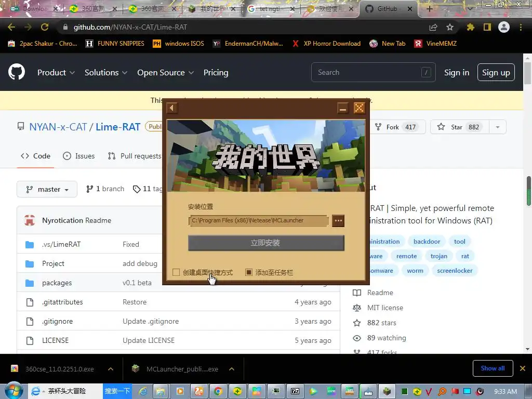This screenshot has height=399, width=532.
Task: Switch to the Issues tab
Action: pos(79,156)
